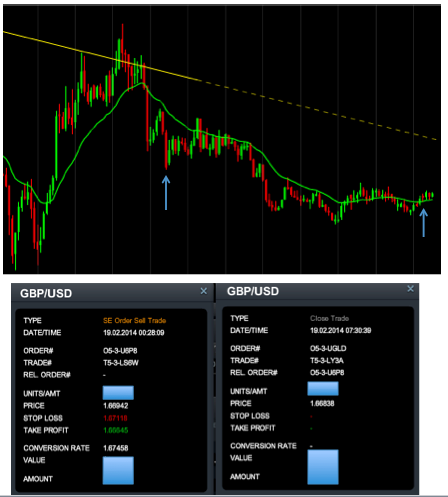Click the 'CONVERSION RATE' label in the sell trade panel
Screen dimensions: 448x497
click(56, 448)
